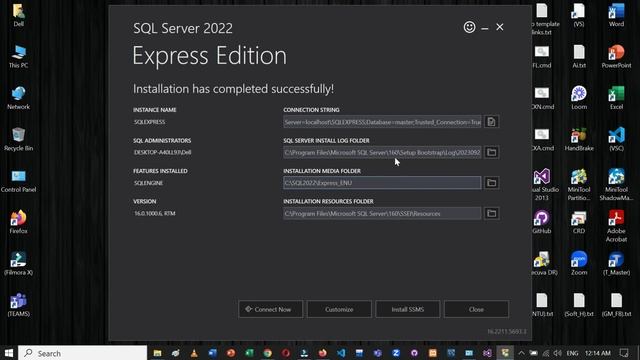
Task: Click the 16.0.1000.6 RTM version value
Action: tap(155, 213)
